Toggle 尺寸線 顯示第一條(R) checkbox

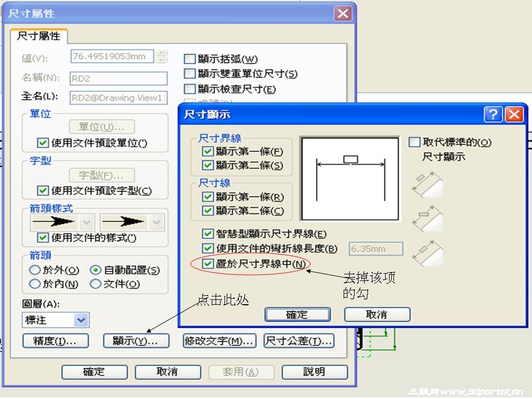click(208, 197)
